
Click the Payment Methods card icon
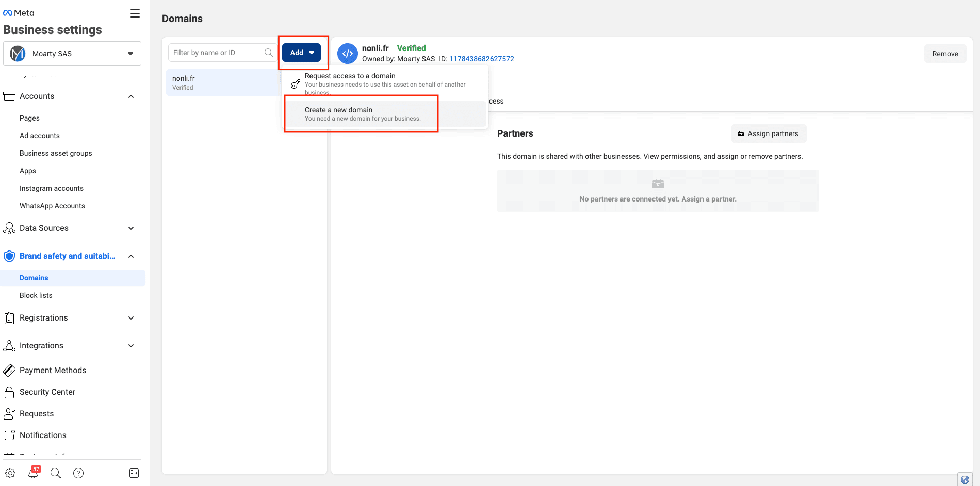(9, 371)
